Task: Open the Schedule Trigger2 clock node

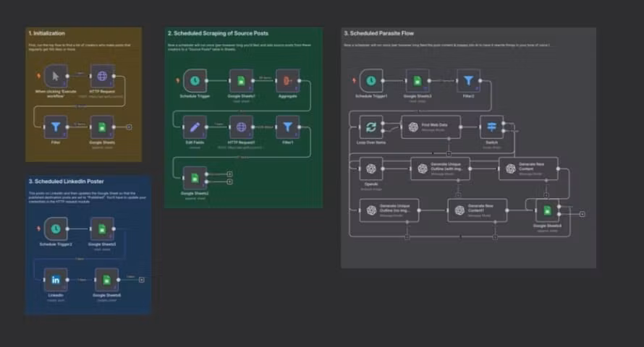Action: coord(56,228)
